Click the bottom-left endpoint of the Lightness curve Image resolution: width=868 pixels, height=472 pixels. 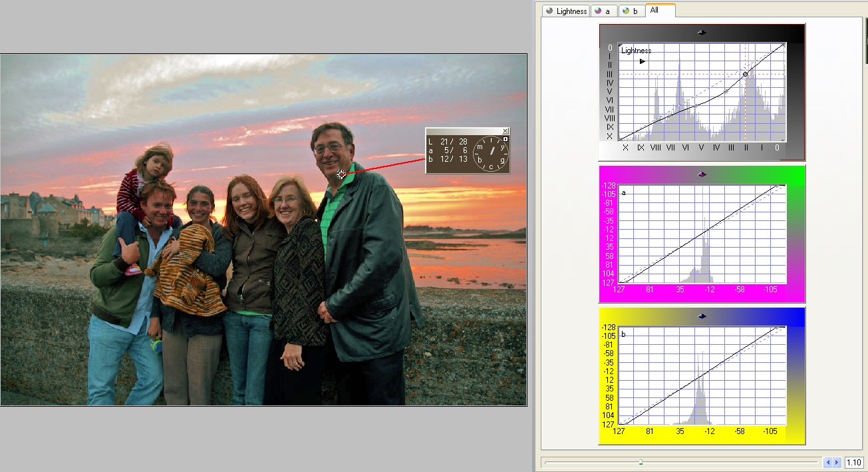(x=621, y=140)
